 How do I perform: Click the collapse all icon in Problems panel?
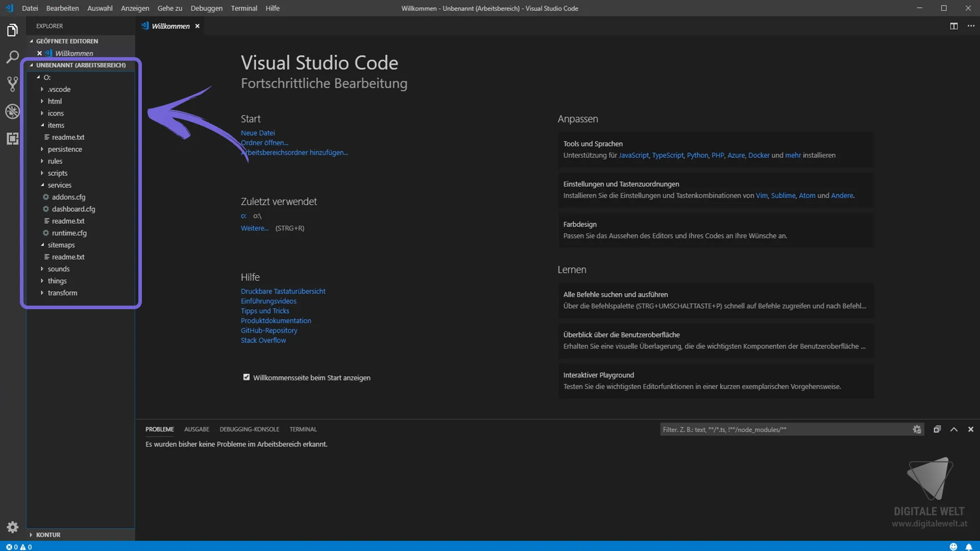coord(937,430)
